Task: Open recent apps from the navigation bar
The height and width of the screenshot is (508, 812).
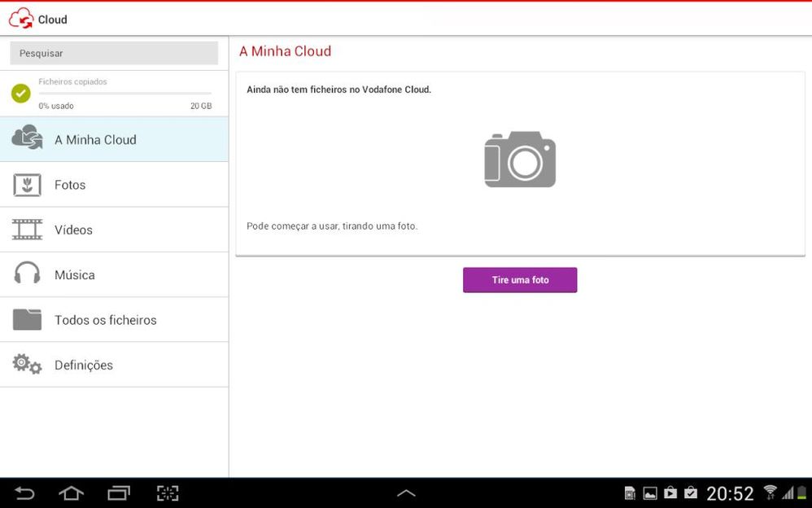Action: click(x=119, y=493)
